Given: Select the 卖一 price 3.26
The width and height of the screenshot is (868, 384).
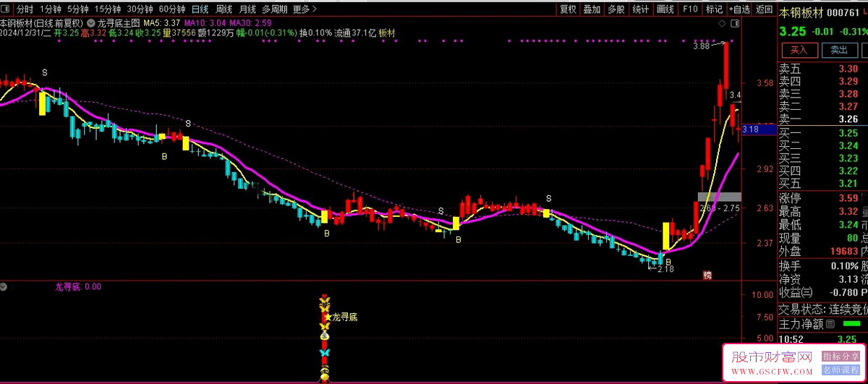Looking at the screenshot, I should [x=848, y=119].
